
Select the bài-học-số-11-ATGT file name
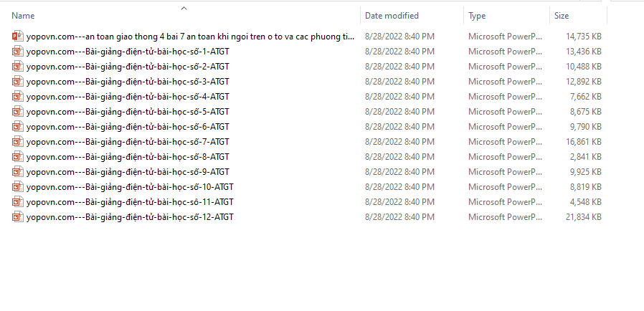click(130, 201)
